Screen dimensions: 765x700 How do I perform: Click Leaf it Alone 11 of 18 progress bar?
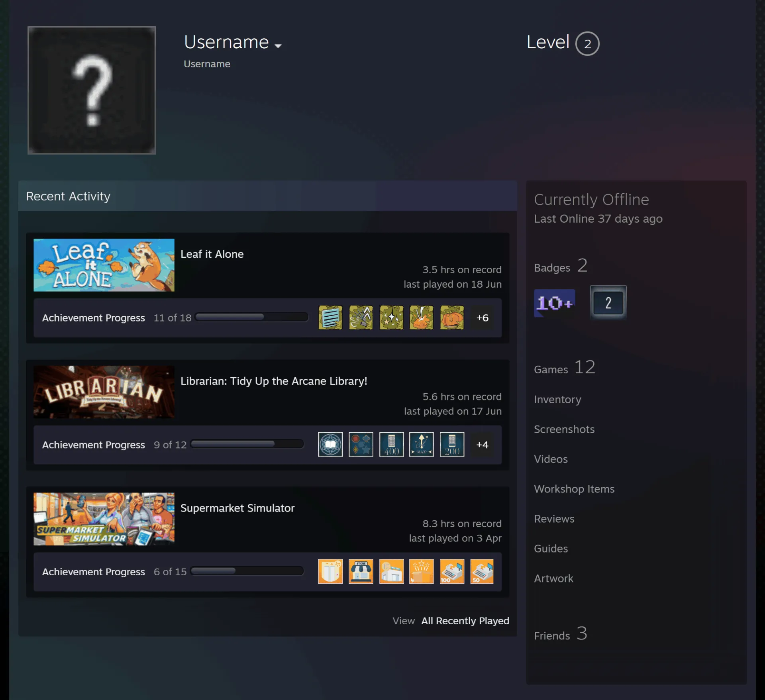[x=251, y=317]
